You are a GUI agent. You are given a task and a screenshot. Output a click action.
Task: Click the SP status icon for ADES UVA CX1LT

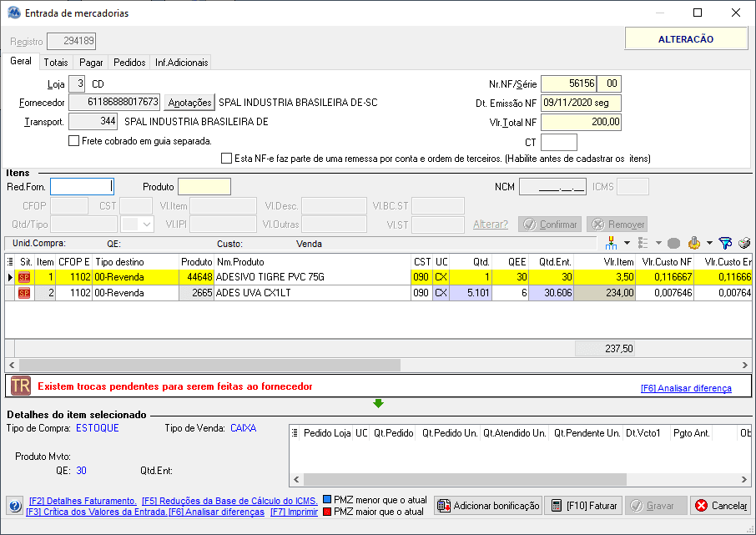click(x=23, y=293)
